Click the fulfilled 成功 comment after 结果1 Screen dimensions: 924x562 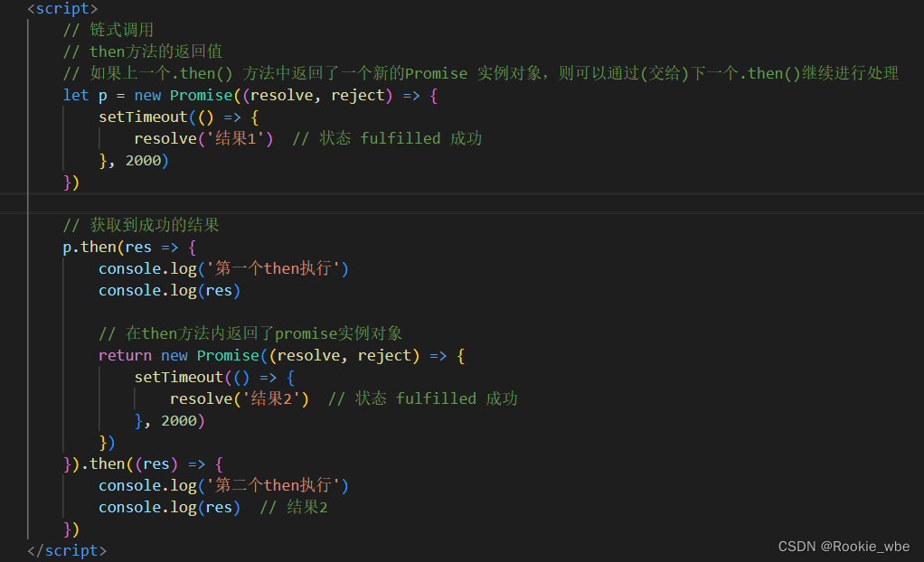coord(387,139)
